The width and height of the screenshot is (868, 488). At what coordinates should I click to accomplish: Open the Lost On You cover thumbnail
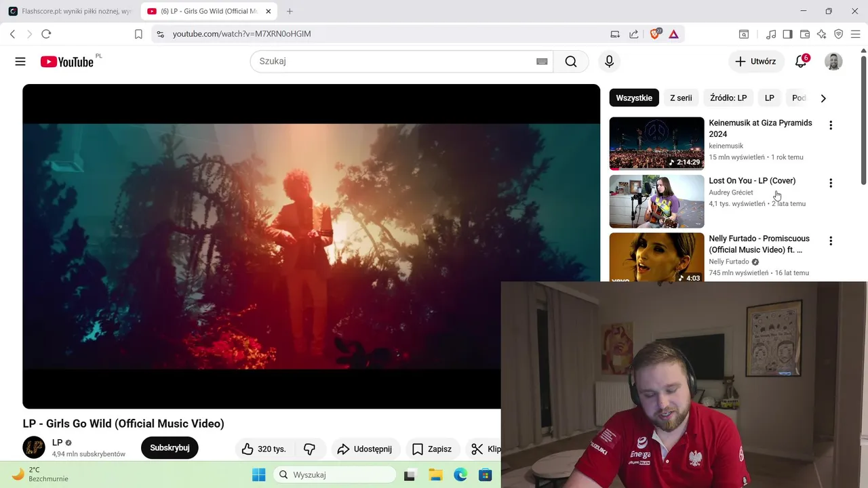coord(656,201)
